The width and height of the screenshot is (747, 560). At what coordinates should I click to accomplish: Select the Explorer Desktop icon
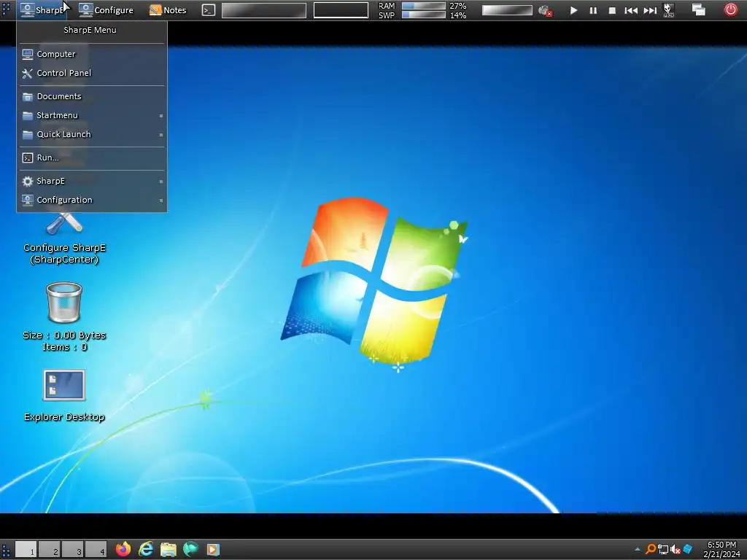click(x=64, y=395)
